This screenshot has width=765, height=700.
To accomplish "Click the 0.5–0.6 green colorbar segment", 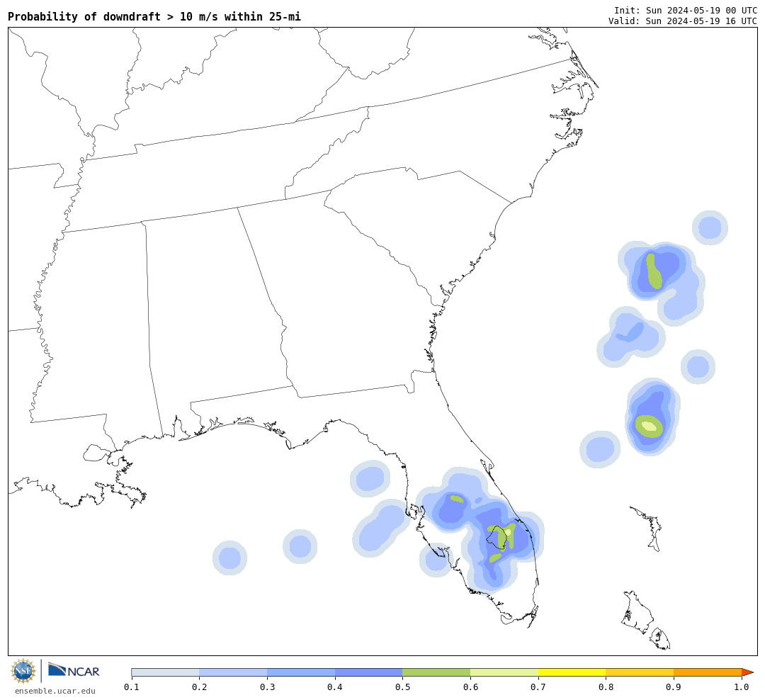I will click(x=436, y=672).
